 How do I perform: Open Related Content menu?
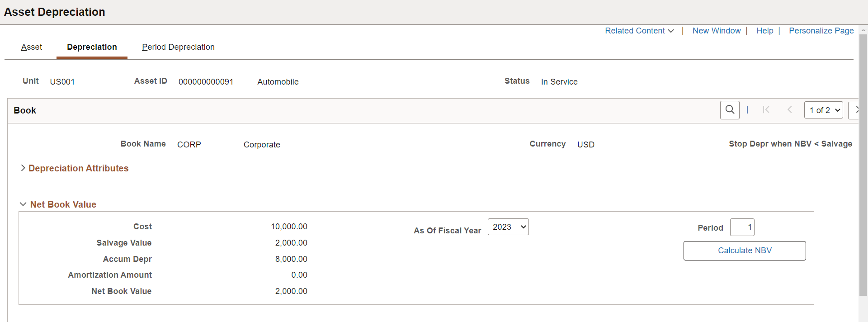click(x=635, y=31)
